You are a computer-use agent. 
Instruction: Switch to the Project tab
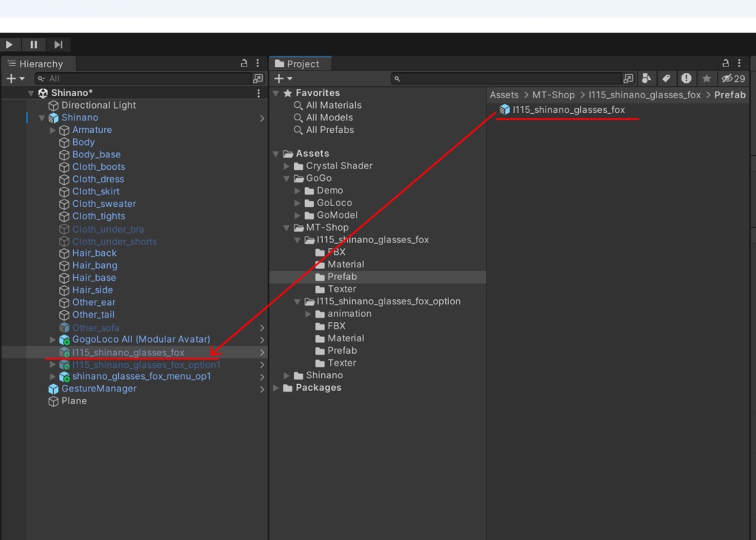pos(300,64)
